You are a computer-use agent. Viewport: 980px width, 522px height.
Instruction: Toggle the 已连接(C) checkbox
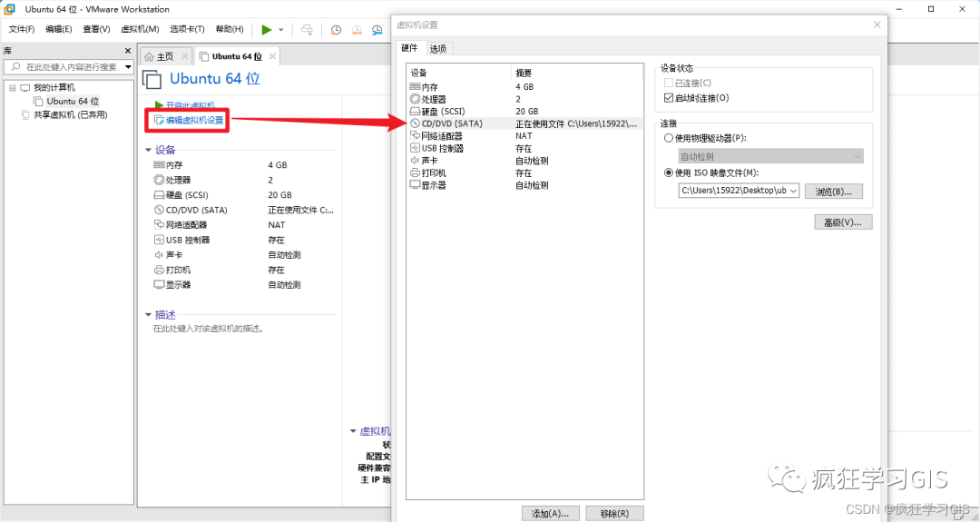click(x=669, y=84)
